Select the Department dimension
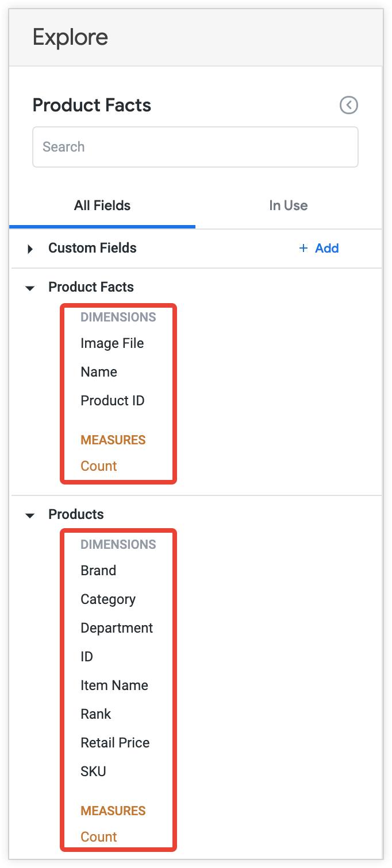Viewport: 392px width, 868px height. tap(117, 627)
